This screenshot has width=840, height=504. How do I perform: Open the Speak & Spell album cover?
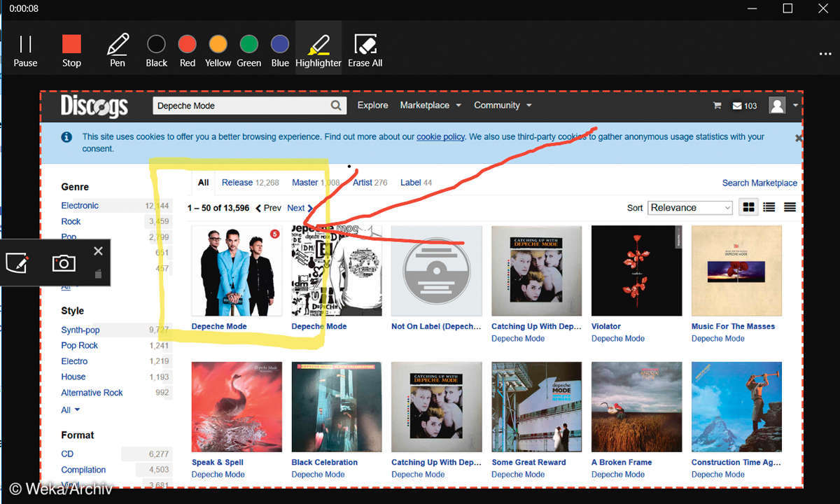pos(237,407)
